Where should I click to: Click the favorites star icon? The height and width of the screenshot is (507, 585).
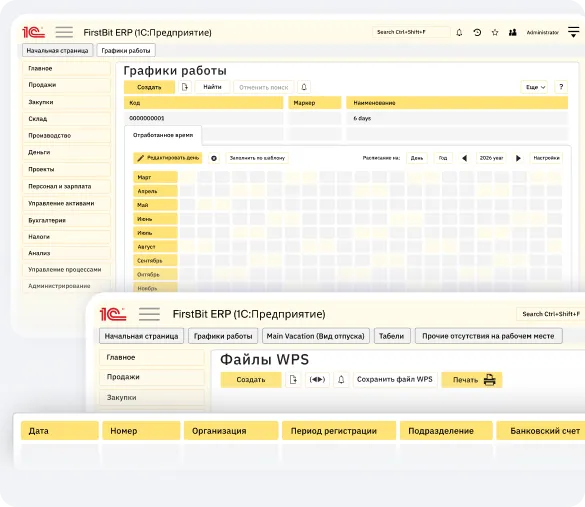495,32
